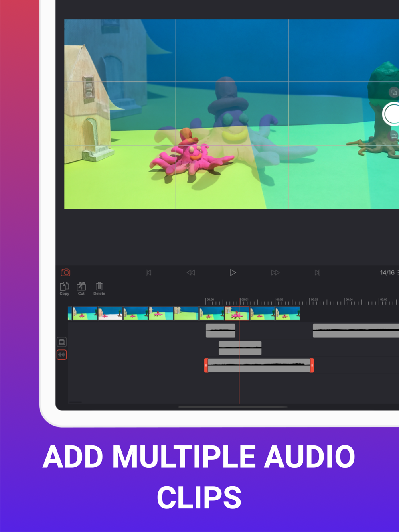
Task: Select the frame thumbnail showing only the house
Action: (186, 313)
